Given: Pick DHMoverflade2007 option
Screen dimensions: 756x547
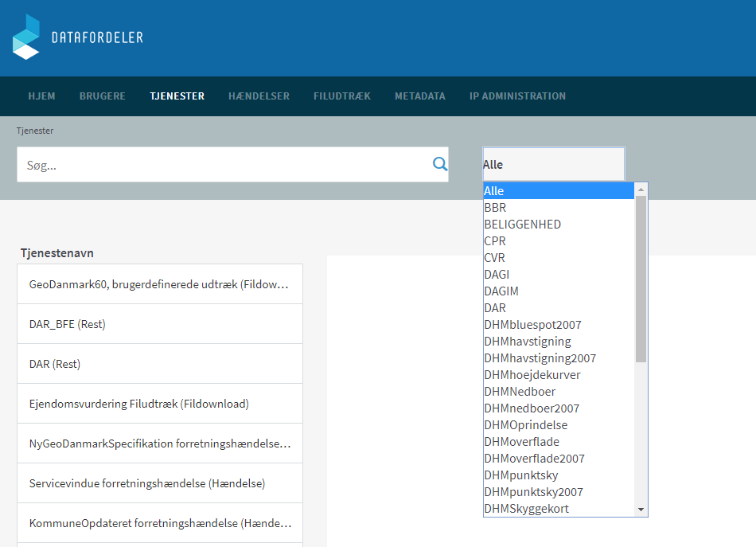Looking at the screenshot, I should [x=559, y=459].
